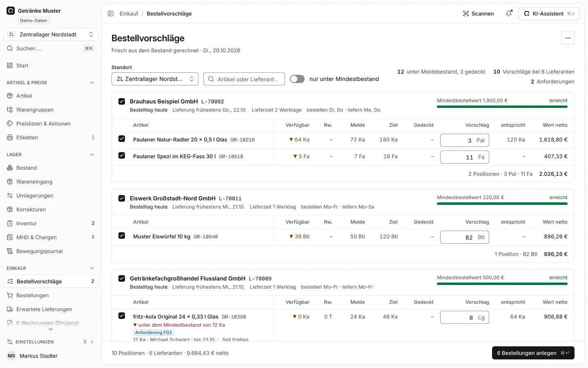Image resolution: width=588 pixels, height=368 pixels.
Task: Uncheck the Eiswerk Großstadt-Nord GmbH checkbox
Action: click(122, 198)
